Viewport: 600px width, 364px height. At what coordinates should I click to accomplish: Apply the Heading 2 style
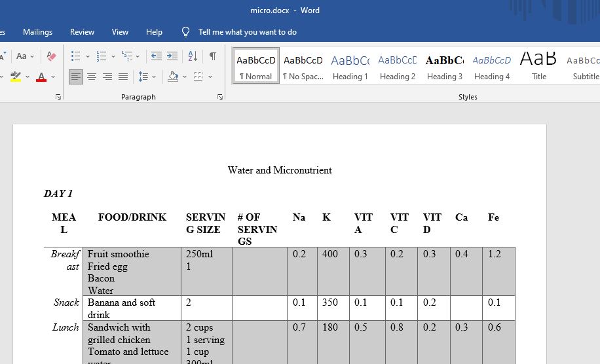pos(398,65)
